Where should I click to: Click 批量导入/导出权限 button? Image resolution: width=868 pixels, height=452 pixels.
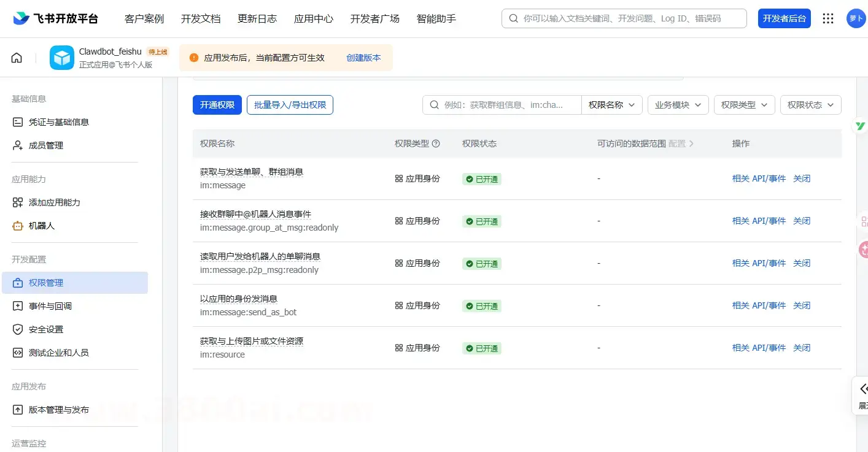290,105
